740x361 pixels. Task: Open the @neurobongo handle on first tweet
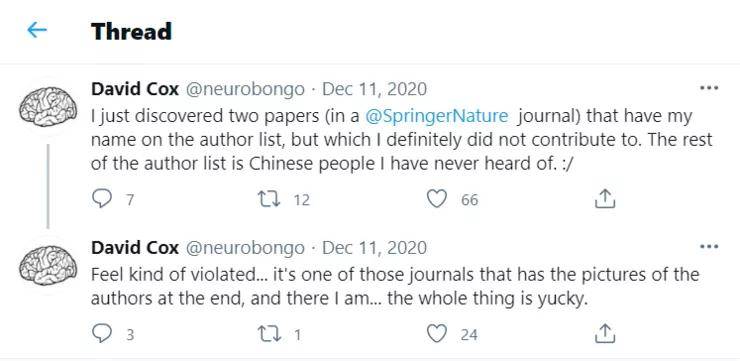pos(245,89)
